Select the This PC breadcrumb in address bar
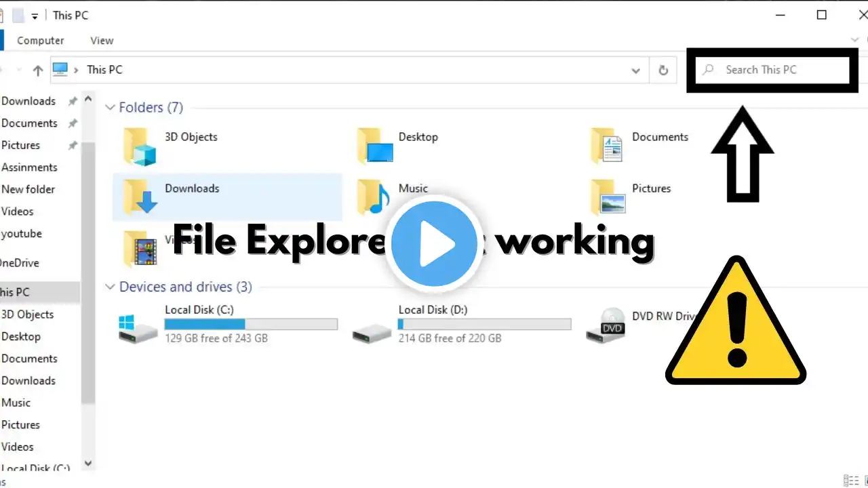The height and width of the screenshot is (488, 868). [x=104, y=69]
